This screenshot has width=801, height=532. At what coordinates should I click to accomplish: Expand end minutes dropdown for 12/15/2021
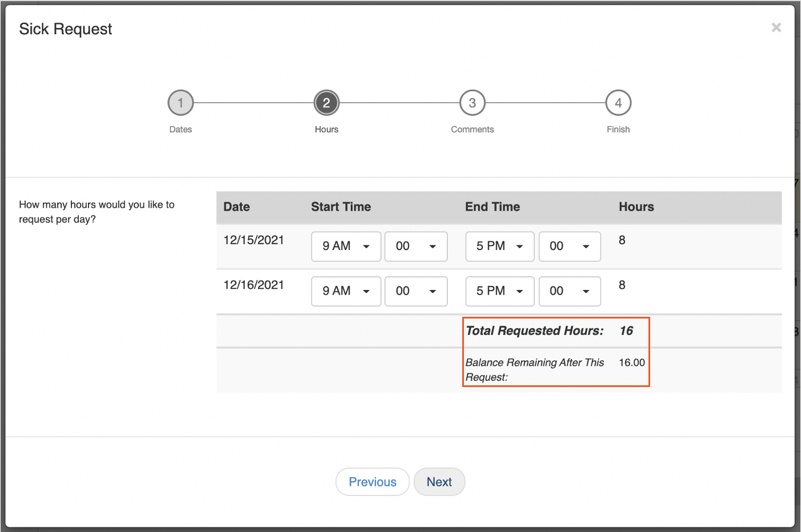click(x=569, y=247)
